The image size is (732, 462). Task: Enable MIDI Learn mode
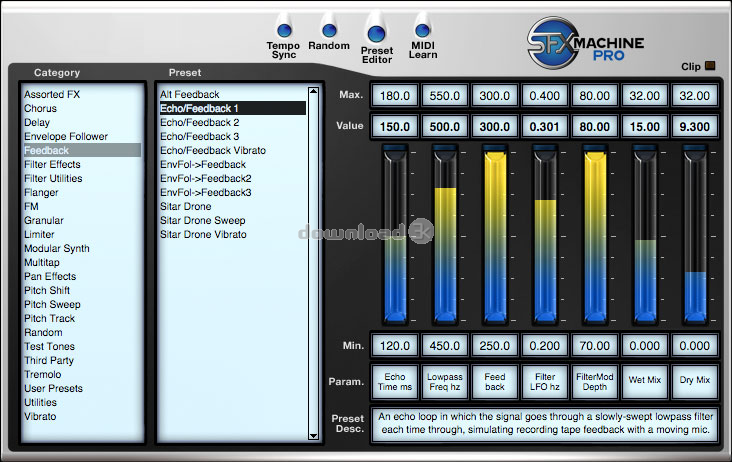pyautogui.click(x=422, y=31)
